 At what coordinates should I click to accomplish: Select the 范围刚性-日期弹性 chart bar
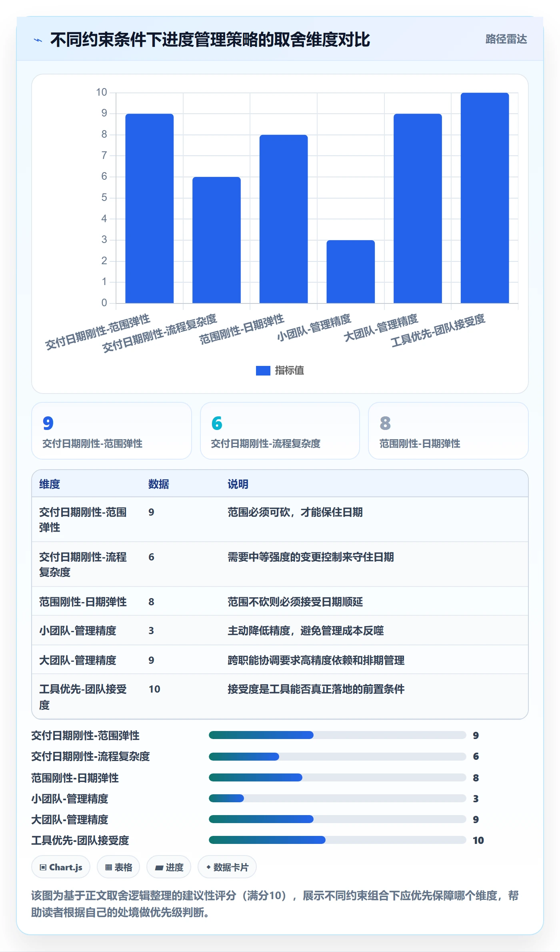284,219
